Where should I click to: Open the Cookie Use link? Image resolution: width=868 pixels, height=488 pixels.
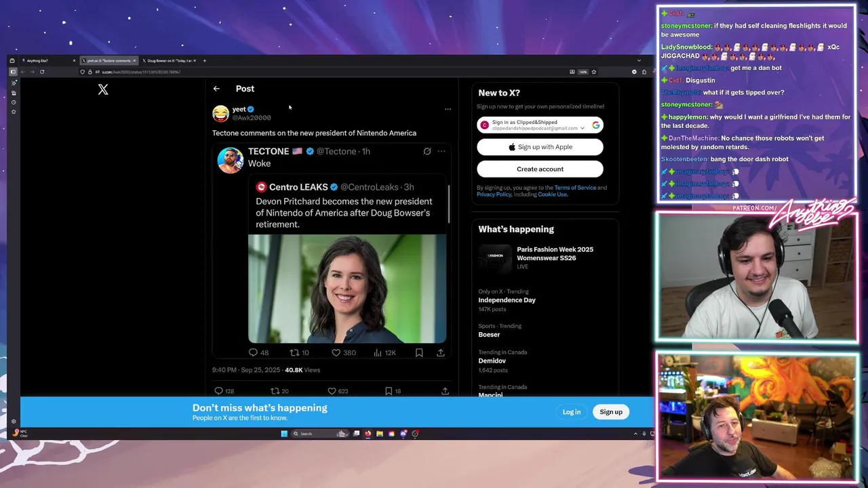click(x=552, y=195)
